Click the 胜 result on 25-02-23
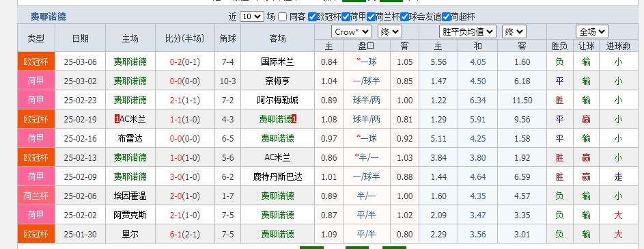This screenshot has width=644, height=249. point(559,100)
